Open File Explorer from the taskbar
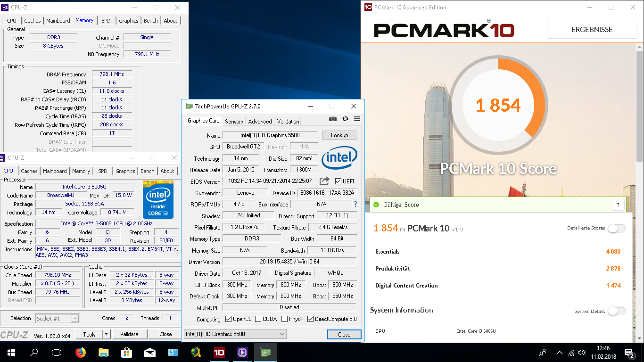 click(x=104, y=352)
